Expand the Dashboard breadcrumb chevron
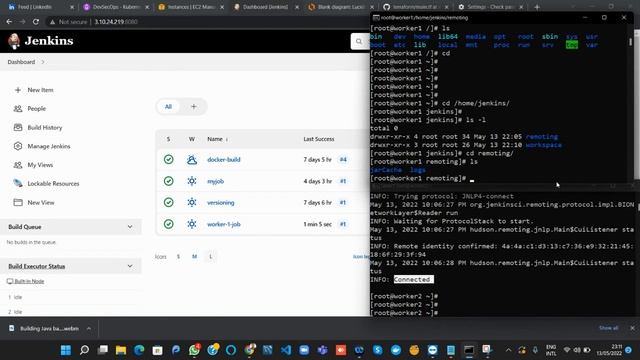 pos(43,62)
